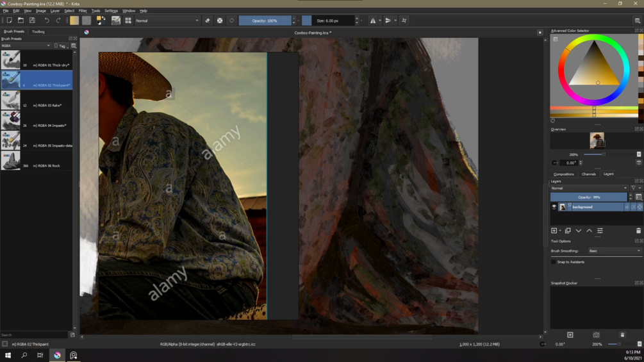Image resolution: width=644 pixels, height=362 pixels.
Task: Toggle wrap around mode icon
Action: (x=404, y=20)
